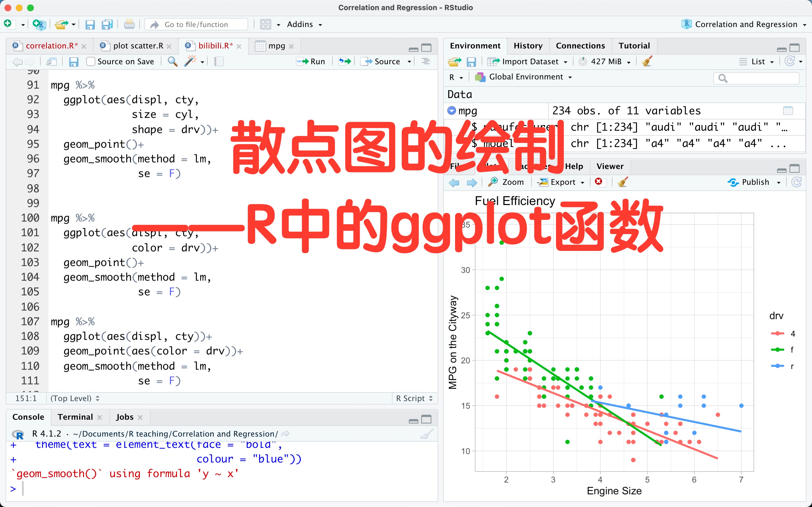Viewport: 812px width, 507px height.
Task: Select the List view toggle in Environment
Action: (759, 61)
